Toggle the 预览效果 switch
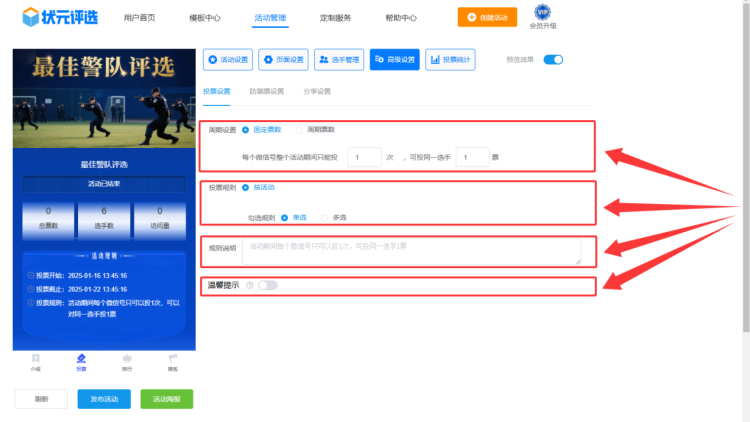Viewport: 750px width, 422px height. [x=553, y=60]
